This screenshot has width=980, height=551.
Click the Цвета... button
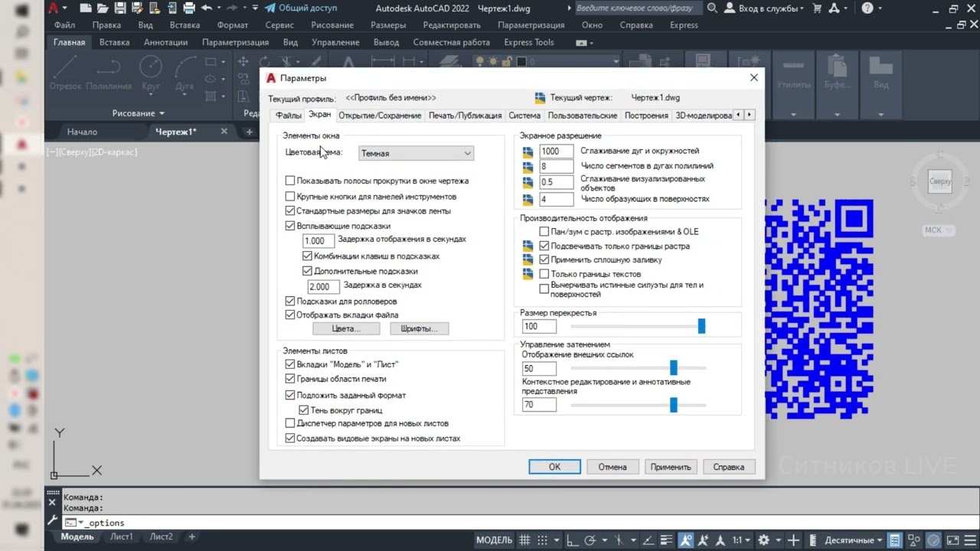pyautogui.click(x=346, y=328)
